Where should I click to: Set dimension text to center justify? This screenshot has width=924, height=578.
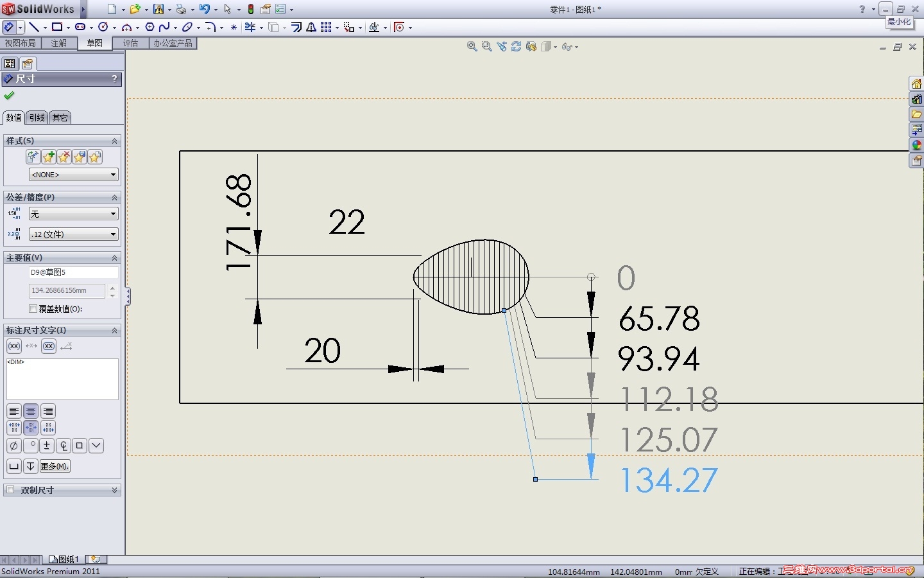click(31, 411)
